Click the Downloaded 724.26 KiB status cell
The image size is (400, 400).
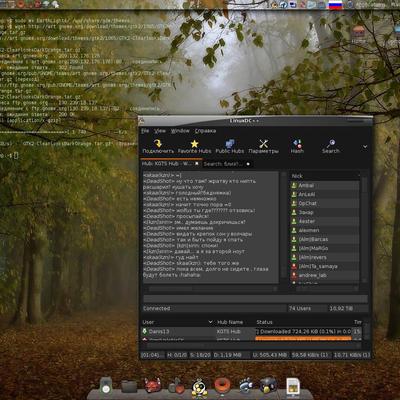coord(303,331)
